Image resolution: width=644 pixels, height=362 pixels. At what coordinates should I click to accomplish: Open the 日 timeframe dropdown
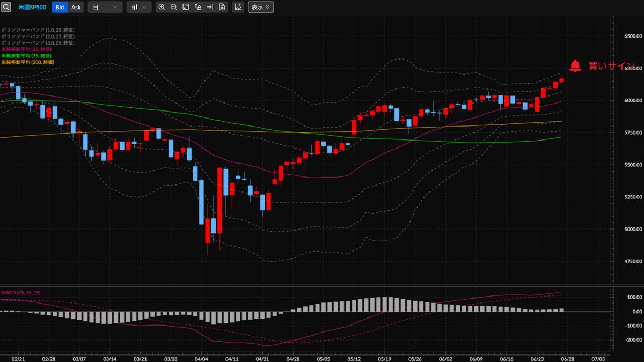click(105, 7)
